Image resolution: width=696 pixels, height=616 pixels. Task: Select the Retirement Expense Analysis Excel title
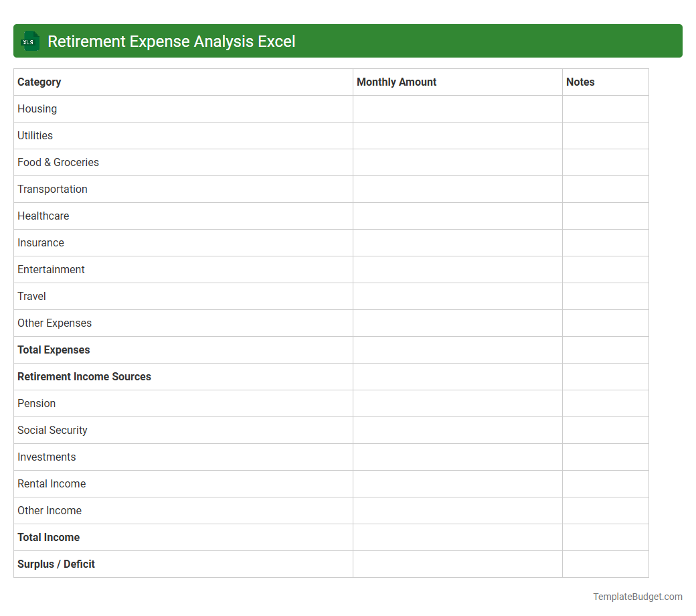(x=171, y=41)
